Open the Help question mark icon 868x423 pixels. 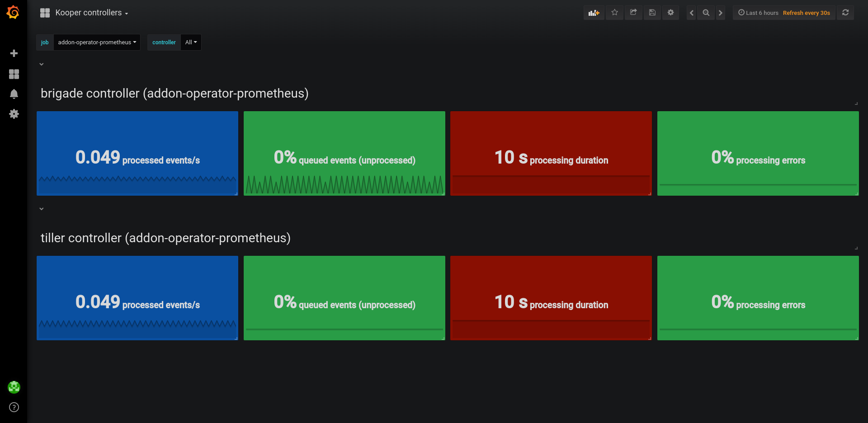tap(14, 407)
